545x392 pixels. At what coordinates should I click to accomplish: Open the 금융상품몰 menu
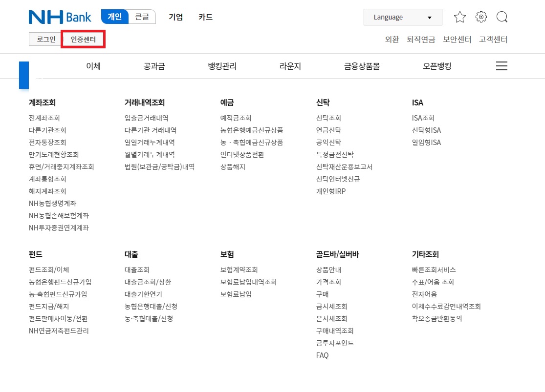coord(362,66)
